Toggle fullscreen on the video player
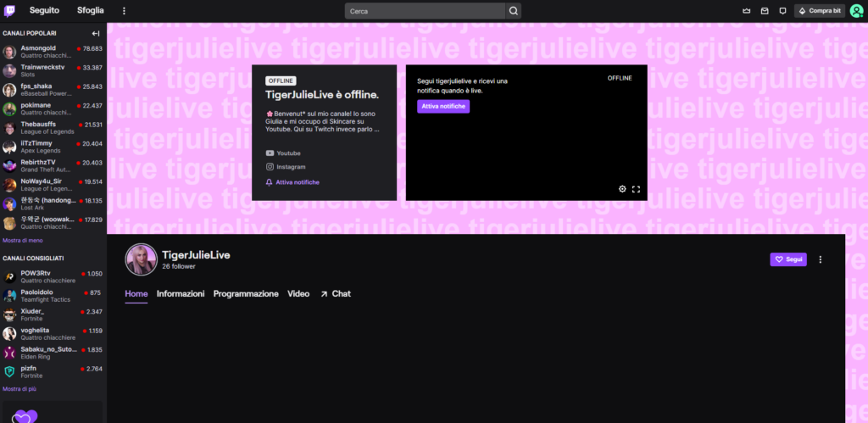Image resolution: width=868 pixels, height=423 pixels. tap(636, 189)
